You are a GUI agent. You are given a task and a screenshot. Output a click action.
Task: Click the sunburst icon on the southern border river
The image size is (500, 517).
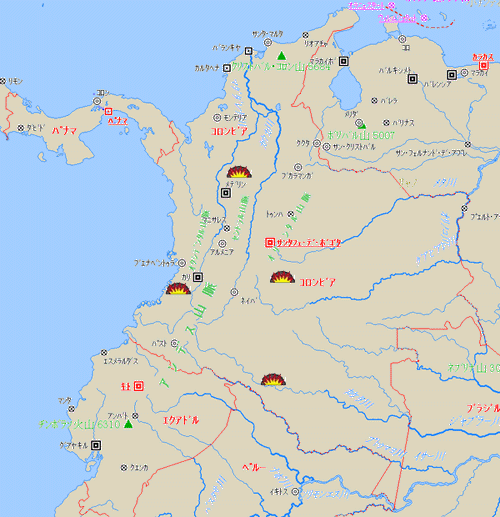coord(273,380)
